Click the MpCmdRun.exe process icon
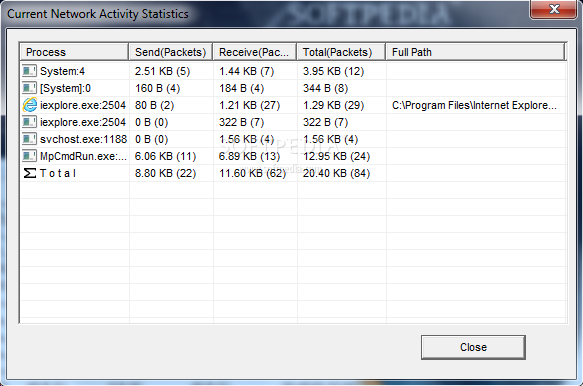 tap(29, 156)
